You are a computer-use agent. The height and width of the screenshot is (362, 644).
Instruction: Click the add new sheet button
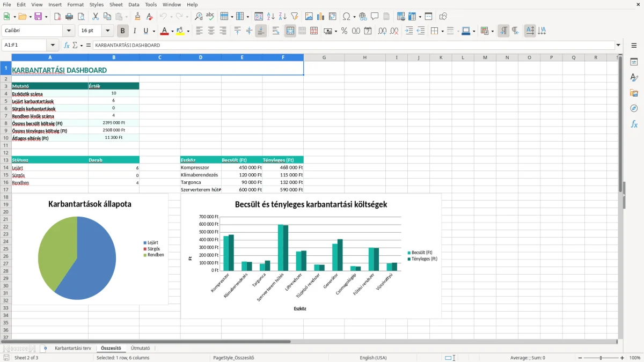tap(45, 348)
